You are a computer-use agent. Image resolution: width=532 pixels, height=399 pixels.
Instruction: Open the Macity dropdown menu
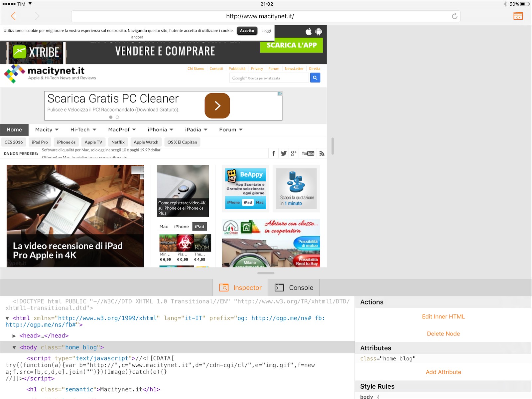click(x=47, y=130)
